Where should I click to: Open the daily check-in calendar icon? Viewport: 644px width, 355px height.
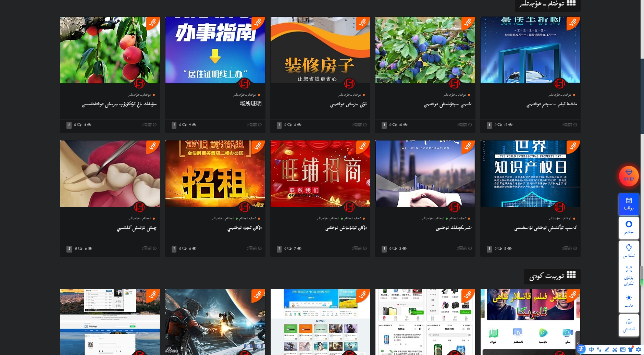click(629, 204)
